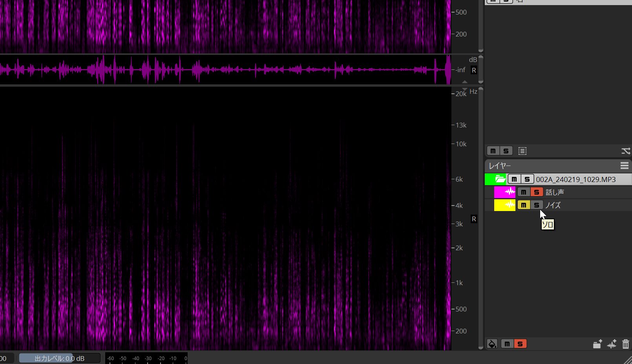The height and width of the screenshot is (364, 632).
Task: Click the レイヤー panel title
Action: [x=500, y=166]
